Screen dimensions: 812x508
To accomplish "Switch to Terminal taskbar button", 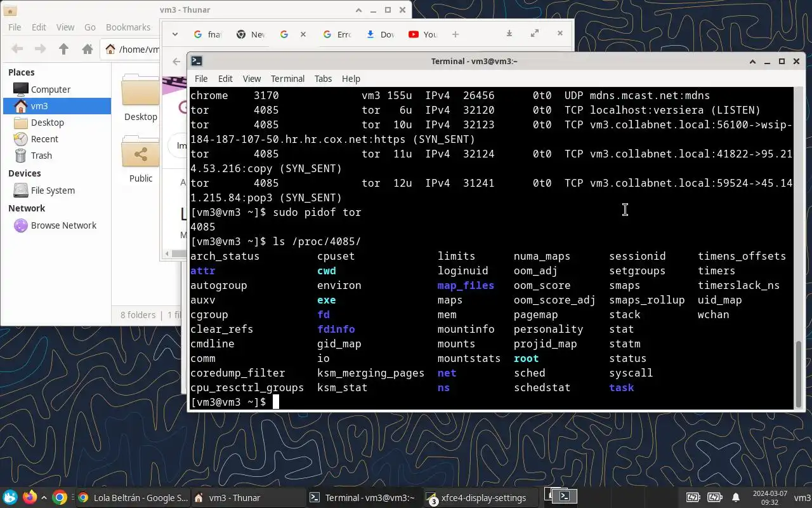I will point(363,498).
